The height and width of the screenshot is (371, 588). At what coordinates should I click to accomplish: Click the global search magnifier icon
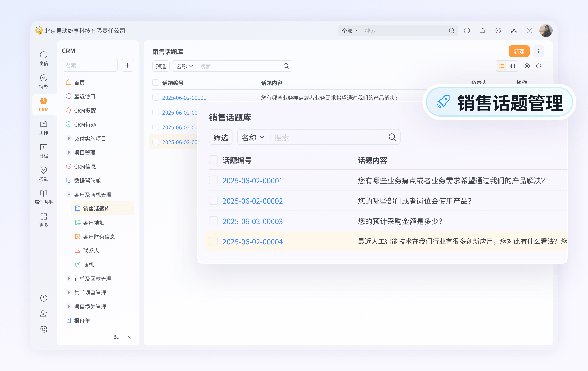coord(451,31)
